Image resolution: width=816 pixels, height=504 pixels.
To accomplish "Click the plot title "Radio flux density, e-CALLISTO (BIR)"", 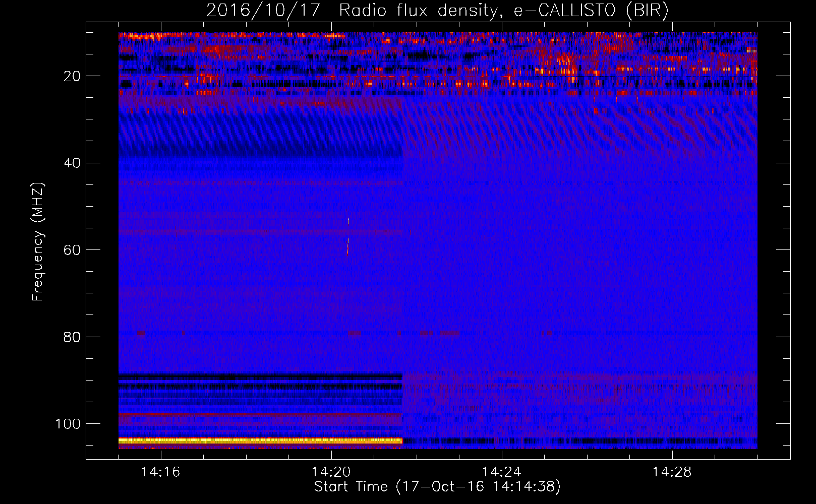I will point(504,11).
